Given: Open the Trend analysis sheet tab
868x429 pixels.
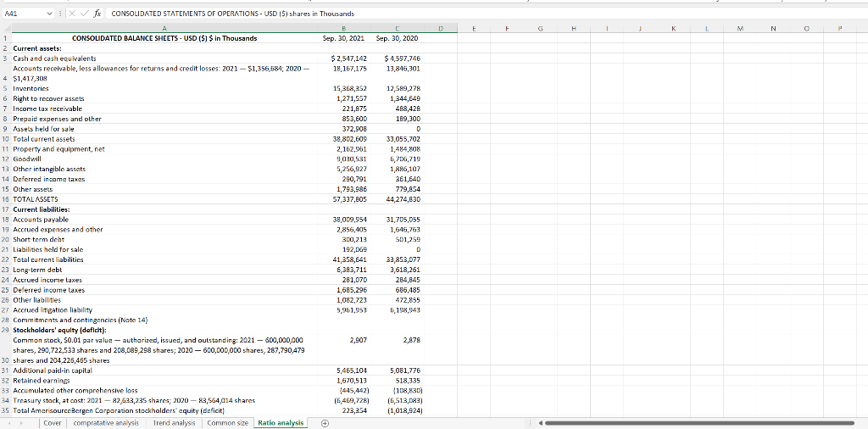Looking at the screenshot, I should [x=175, y=423].
